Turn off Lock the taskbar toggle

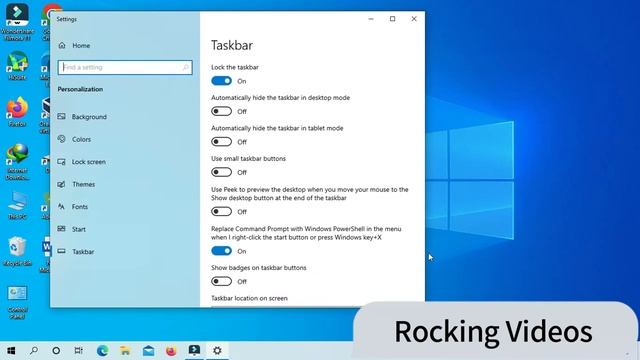pos(222,81)
